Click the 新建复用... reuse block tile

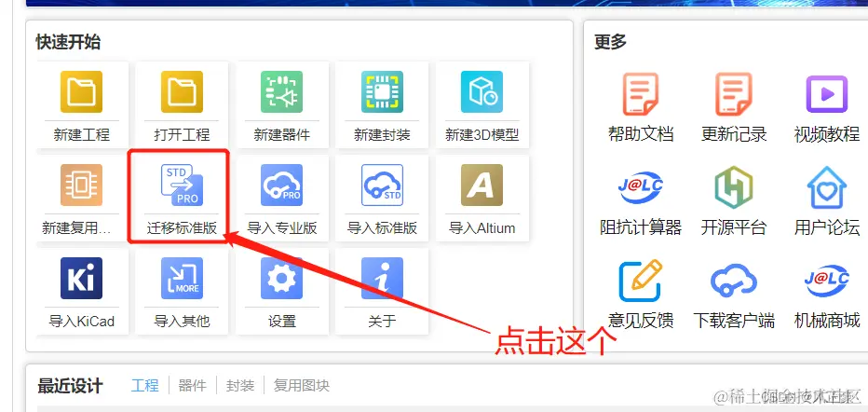click(82, 198)
